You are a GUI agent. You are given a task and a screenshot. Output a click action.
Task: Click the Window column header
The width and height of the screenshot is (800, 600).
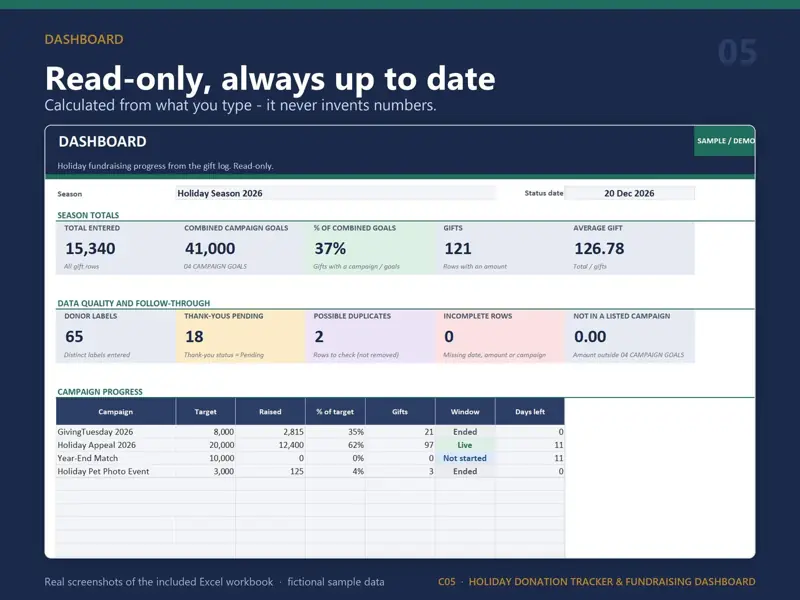pos(465,412)
